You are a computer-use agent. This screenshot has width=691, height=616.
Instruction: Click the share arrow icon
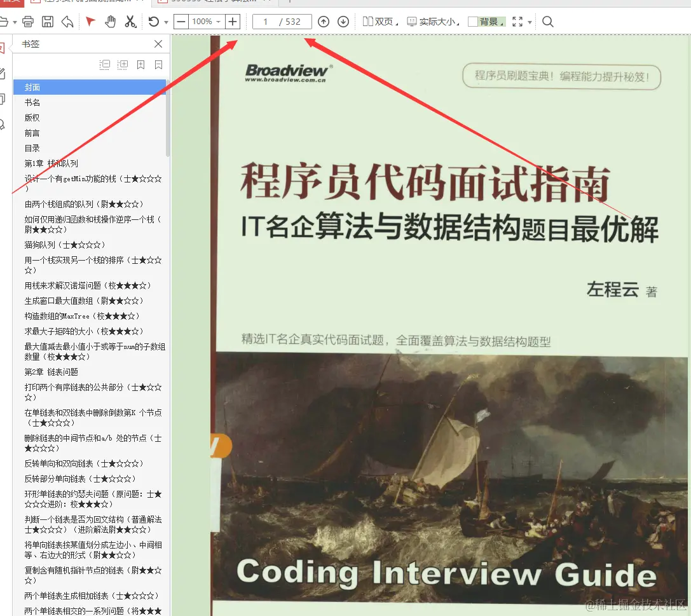click(67, 21)
